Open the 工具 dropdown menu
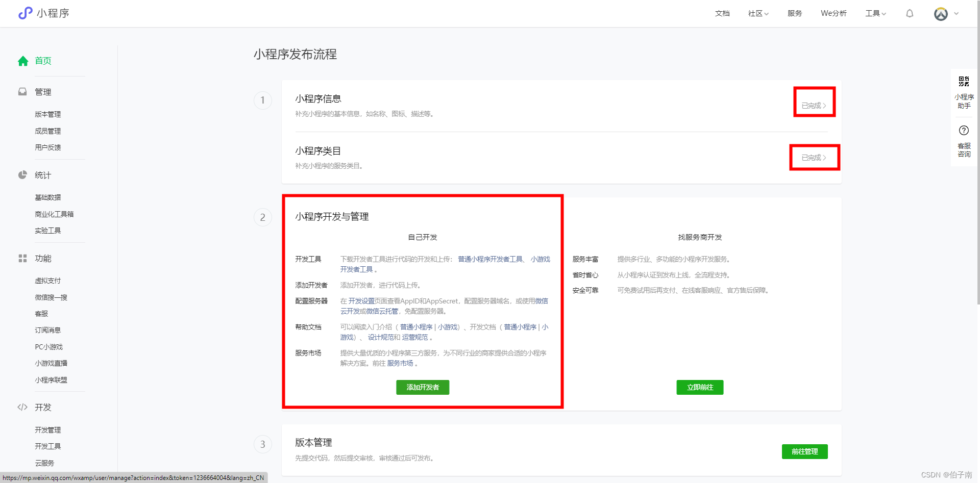Image resolution: width=980 pixels, height=483 pixels. click(874, 13)
